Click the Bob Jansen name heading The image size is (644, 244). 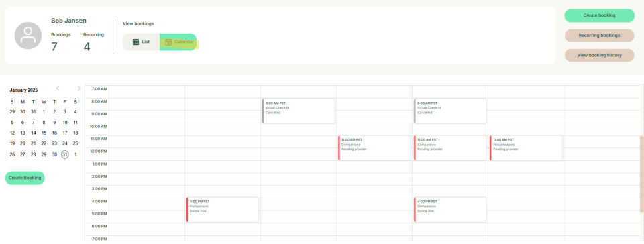[x=68, y=21]
